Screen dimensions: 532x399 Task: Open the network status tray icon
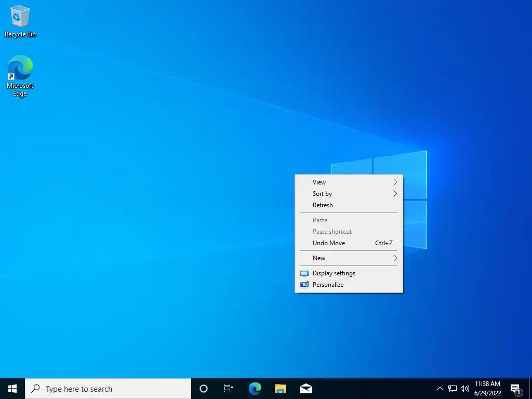453,389
